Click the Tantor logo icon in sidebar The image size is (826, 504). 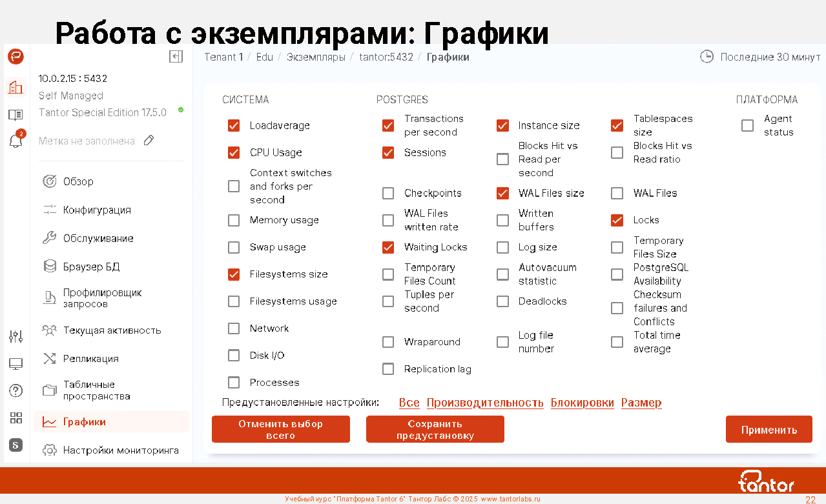click(15, 57)
